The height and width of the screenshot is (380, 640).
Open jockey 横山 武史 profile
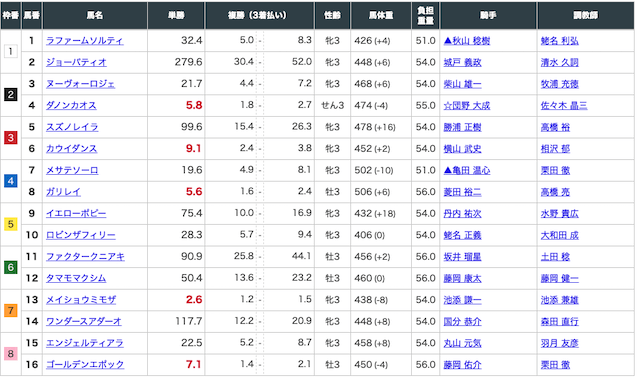[x=462, y=149]
